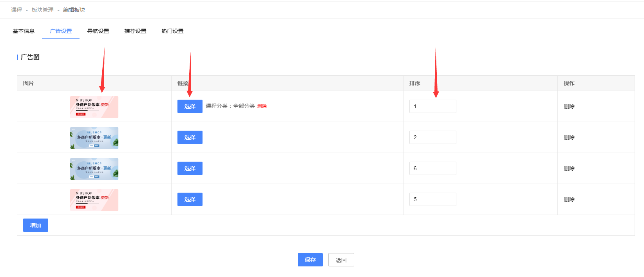Go to 板块管理 breadcrumb
This screenshot has width=644, height=277.
[43, 10]
